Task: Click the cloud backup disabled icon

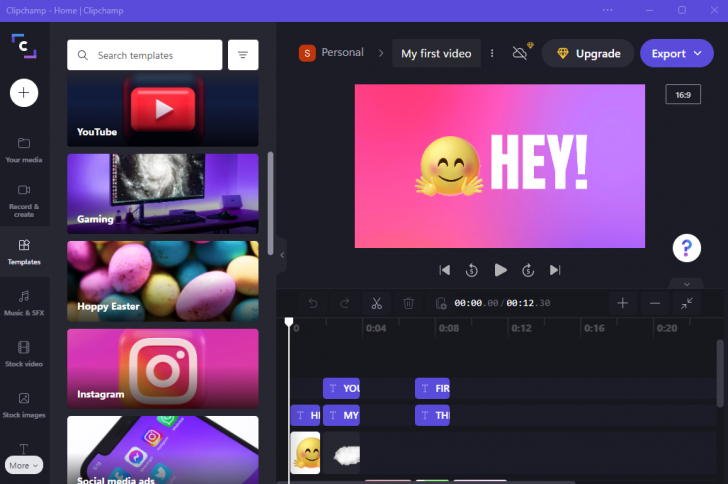Action: tap(521, 52)
